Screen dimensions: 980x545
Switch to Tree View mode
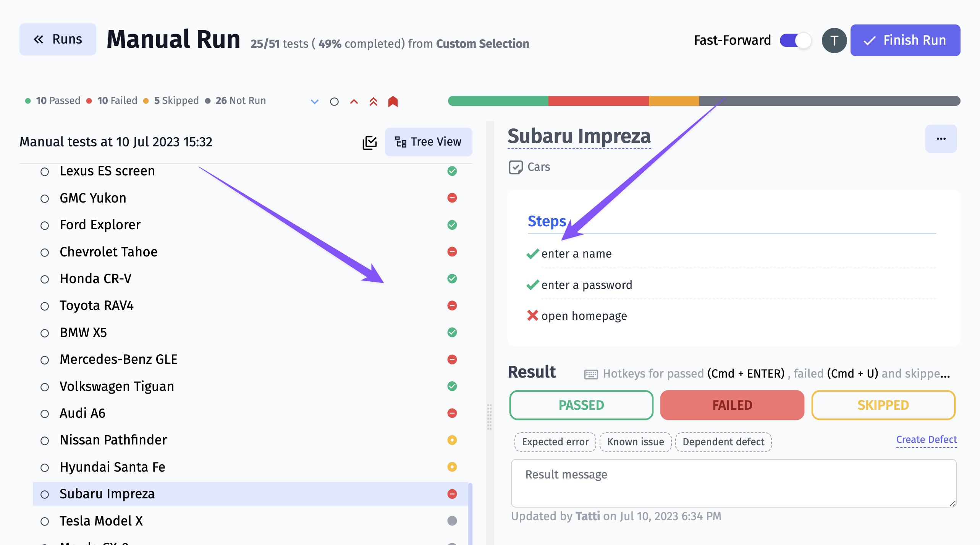coord(428,142)
